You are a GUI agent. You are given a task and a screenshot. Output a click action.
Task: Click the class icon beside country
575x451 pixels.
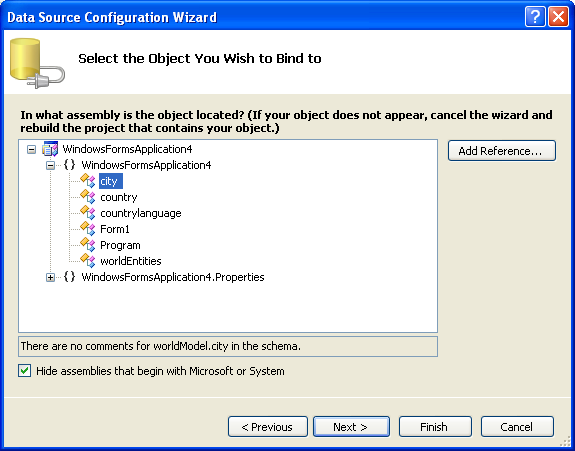click(88, 197)
